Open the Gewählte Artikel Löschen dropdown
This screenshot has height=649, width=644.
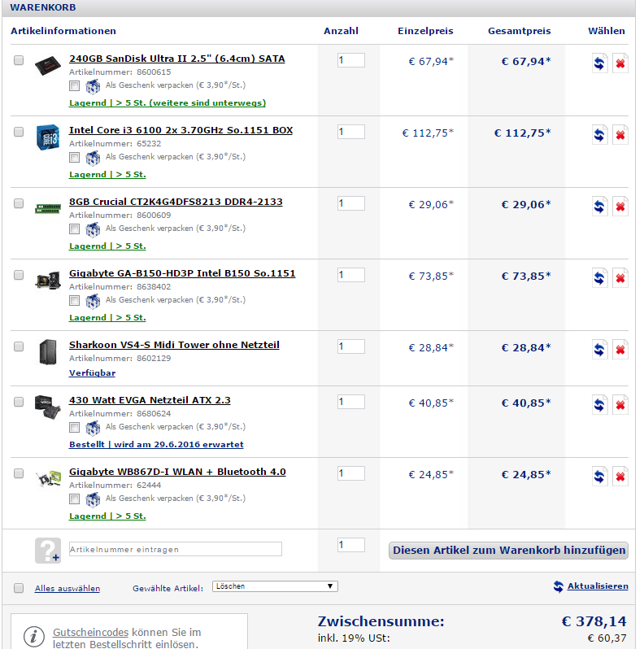(x=275, y=586)
